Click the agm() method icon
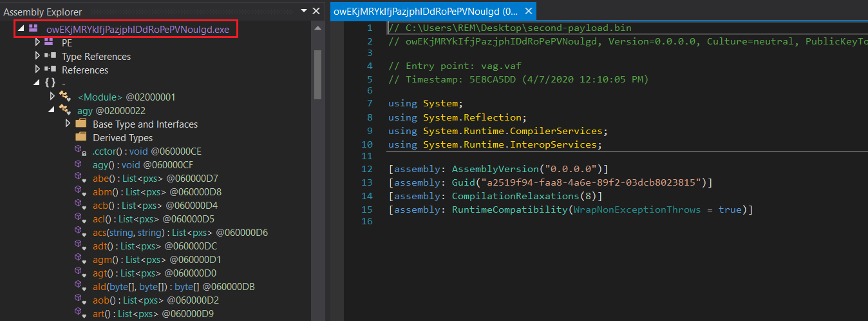This screenshot has height=321, width=868. click(80, 259)
